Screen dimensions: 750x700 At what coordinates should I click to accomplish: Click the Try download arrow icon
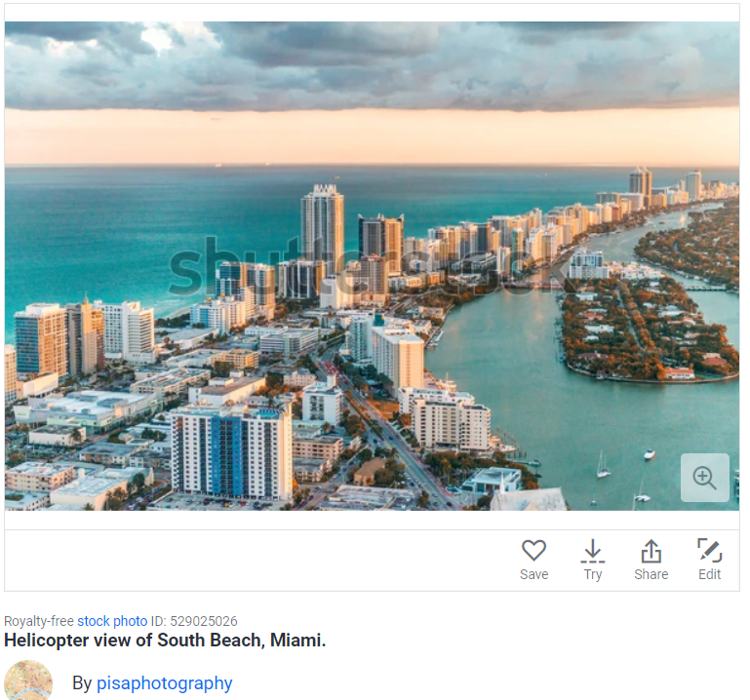coord(593,550)
